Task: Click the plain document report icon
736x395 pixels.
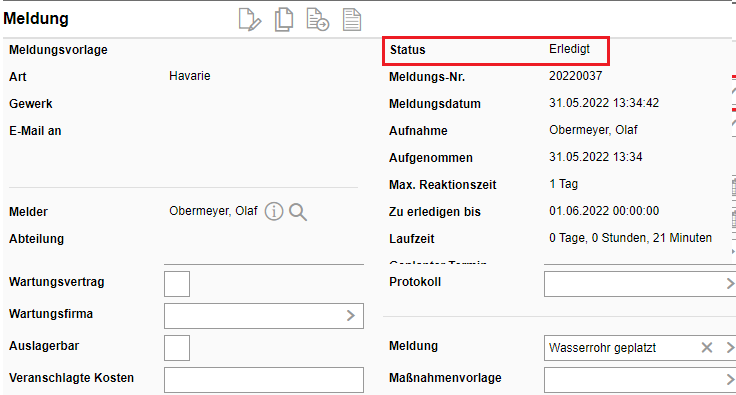Action: pyautogui.click(x=352, y=20)
